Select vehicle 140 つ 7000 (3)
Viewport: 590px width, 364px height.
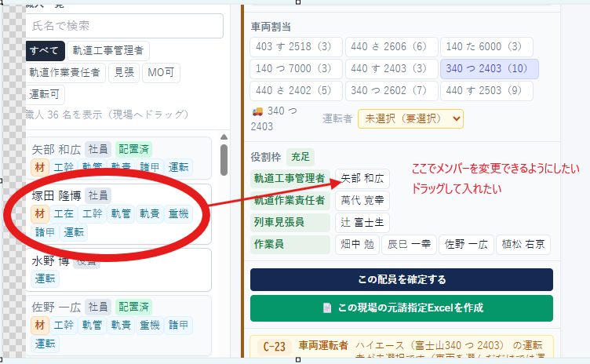(296, 68)
